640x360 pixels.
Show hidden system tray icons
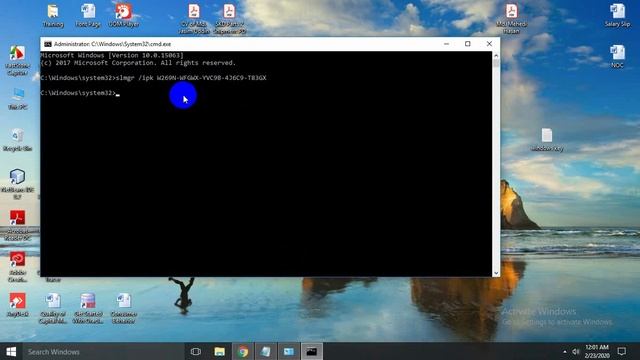[564, 351]
